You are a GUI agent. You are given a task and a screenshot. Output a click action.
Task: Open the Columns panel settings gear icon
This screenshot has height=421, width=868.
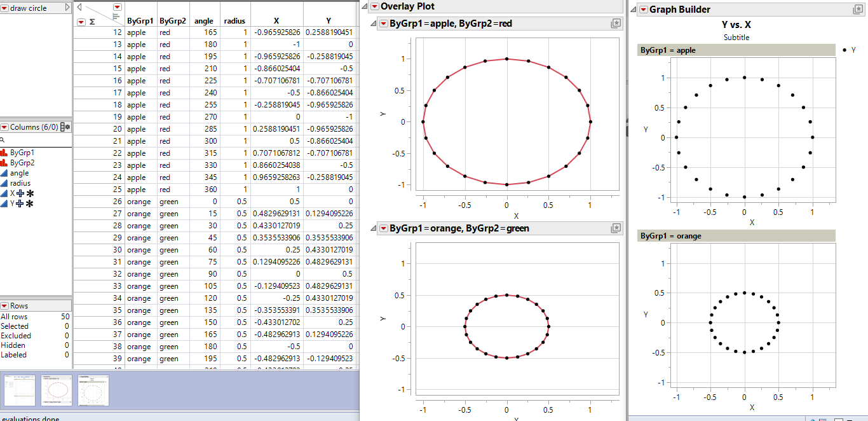pyautogui.click(x=69, y=127)
